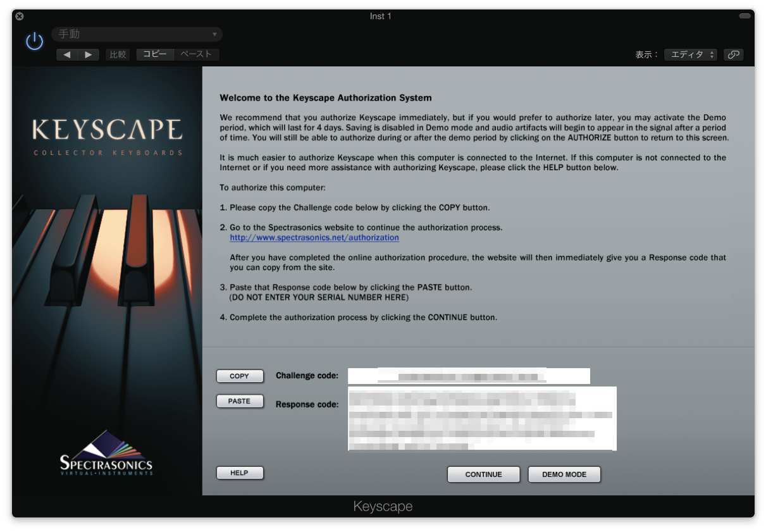Click the 比較 compare control

click(x=118, y=54)
